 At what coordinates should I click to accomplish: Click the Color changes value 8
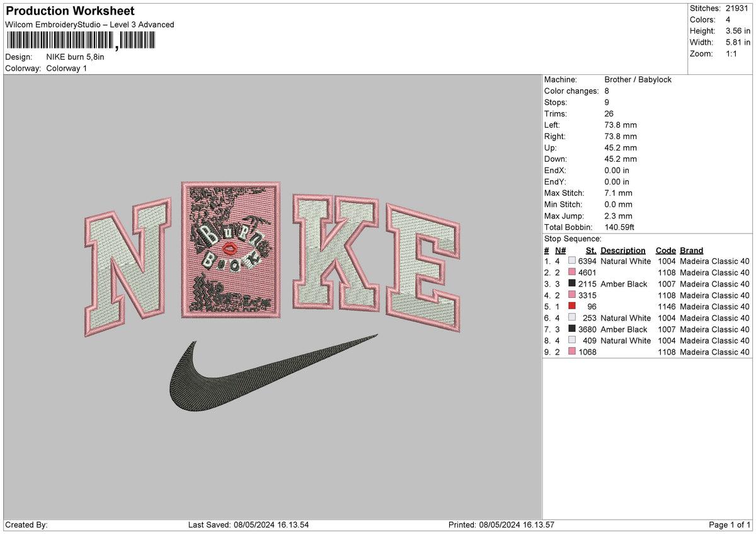(x=607, y=91)
